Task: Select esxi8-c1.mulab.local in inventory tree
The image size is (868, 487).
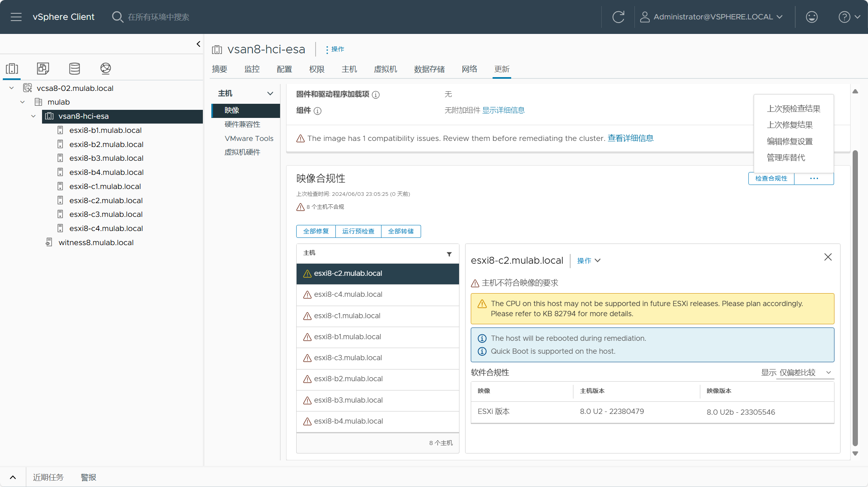Action: 105,187
